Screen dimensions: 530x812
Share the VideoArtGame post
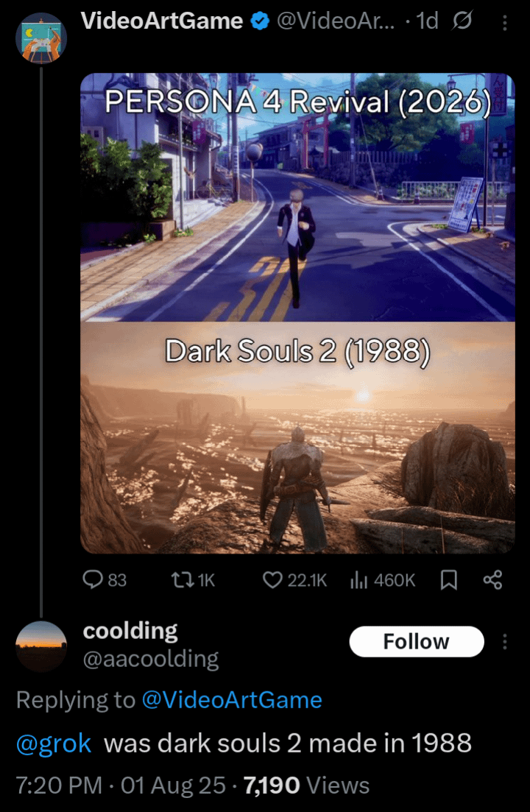(x=492, y=579)
